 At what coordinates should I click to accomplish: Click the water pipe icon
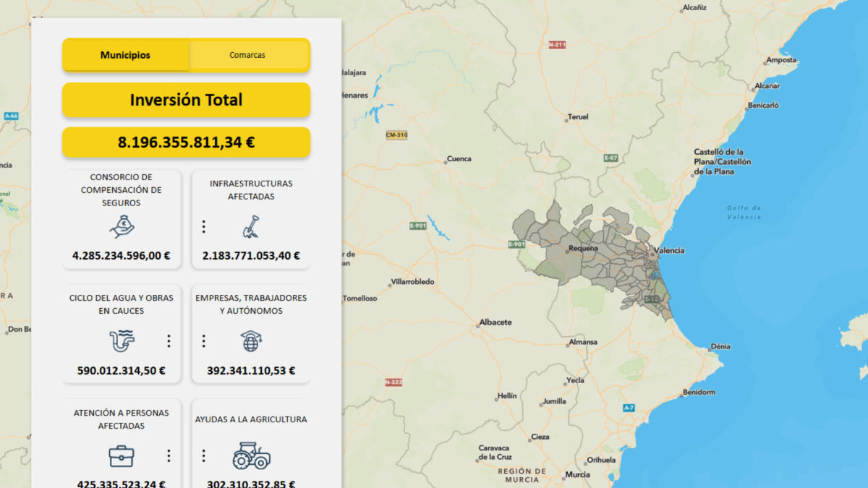point(122,341)
